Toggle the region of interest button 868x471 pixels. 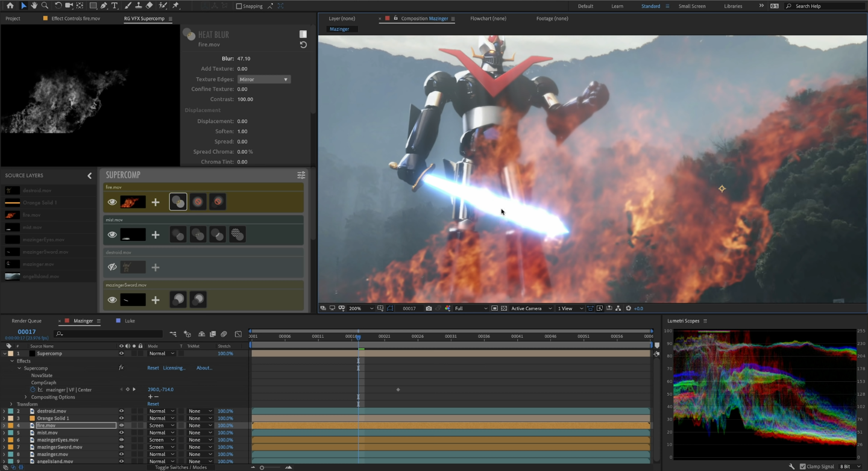pyautogui.click(x=494, y=308)
